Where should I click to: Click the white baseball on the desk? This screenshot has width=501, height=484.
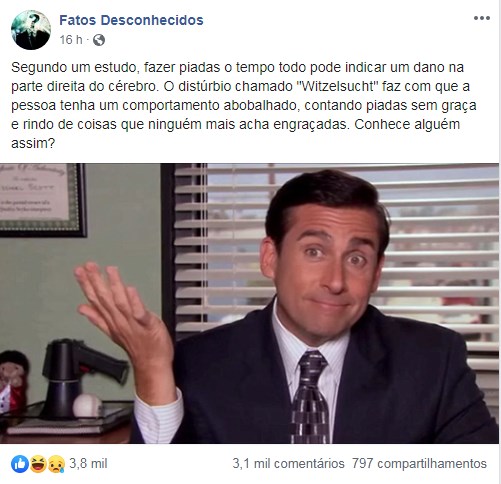tap(87, 405)
